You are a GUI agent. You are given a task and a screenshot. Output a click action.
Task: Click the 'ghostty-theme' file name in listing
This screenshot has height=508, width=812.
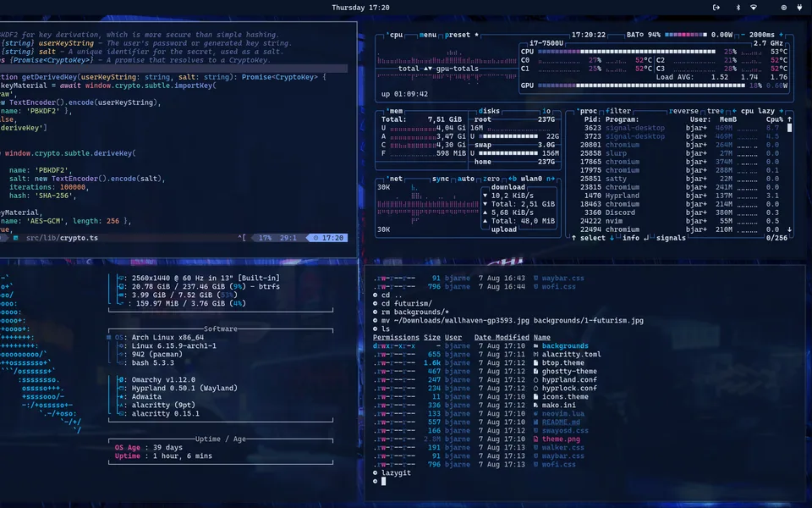tap(569, 371)
